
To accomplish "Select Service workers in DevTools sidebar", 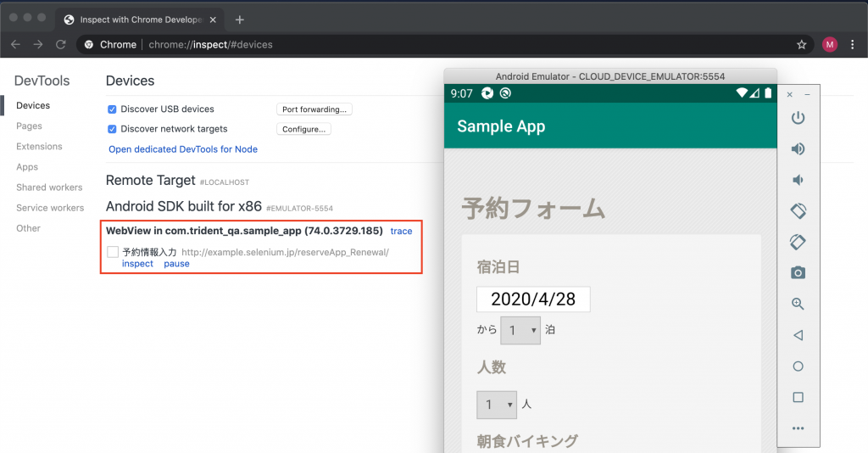I will tap(50, 208).
